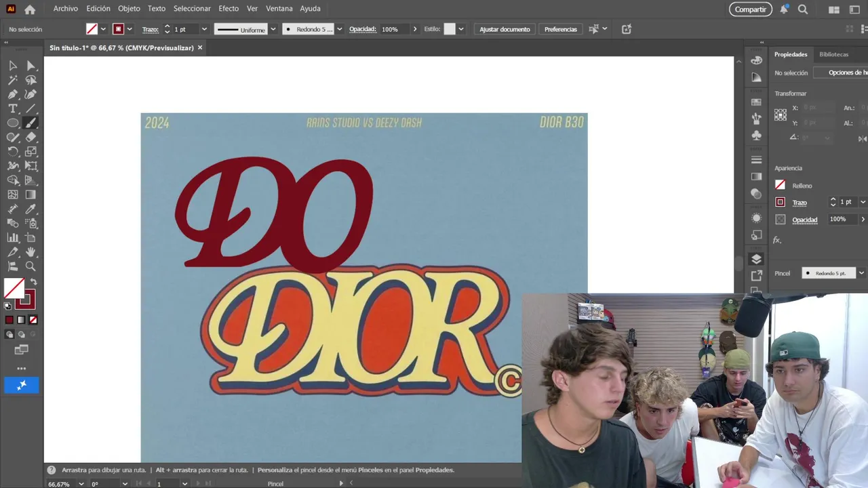Select the Curvature tool
868x488 pixels.
(x=31, y=94)
